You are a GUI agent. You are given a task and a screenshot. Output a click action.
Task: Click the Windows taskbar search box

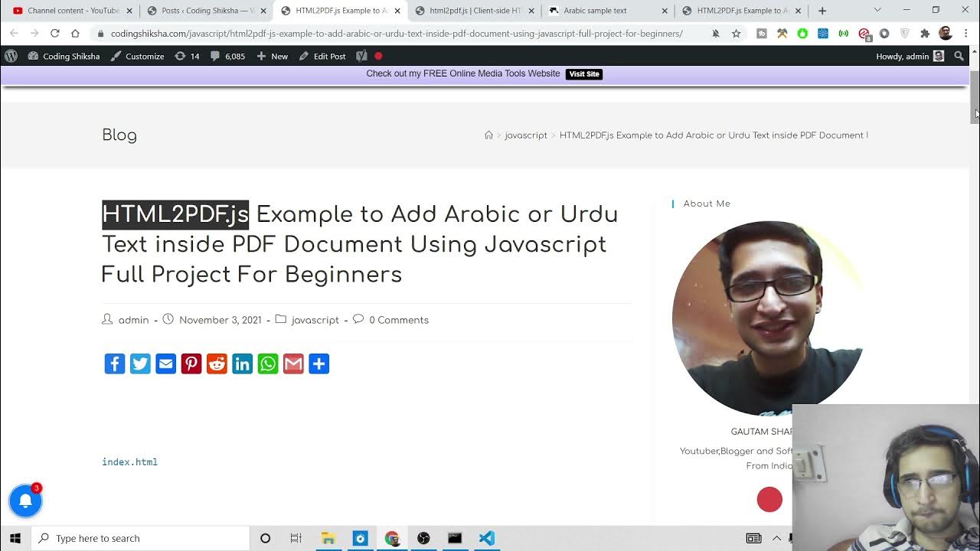[142, 538]
